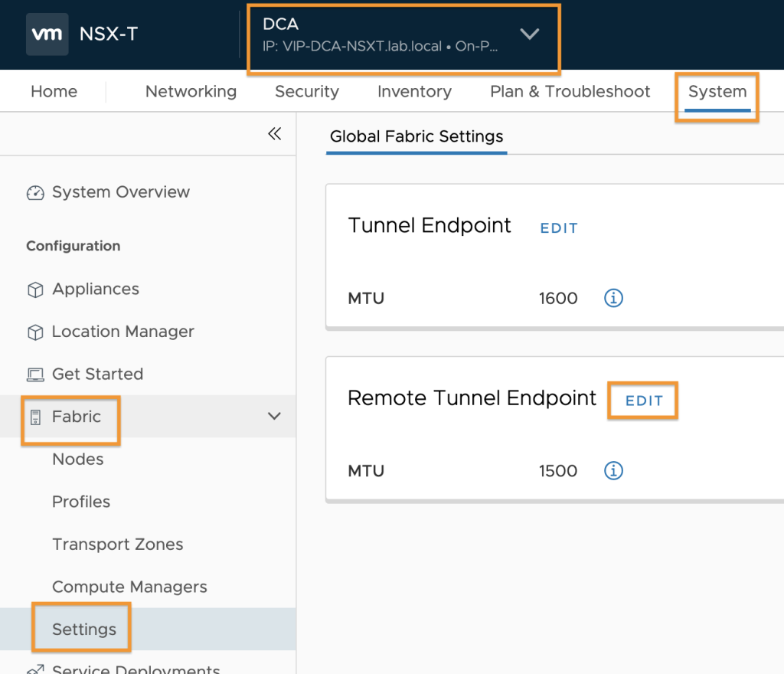This screenshot has height=674, width=784.
Task: Open Service Deployments in sidebar
Action: pos(136,669)
